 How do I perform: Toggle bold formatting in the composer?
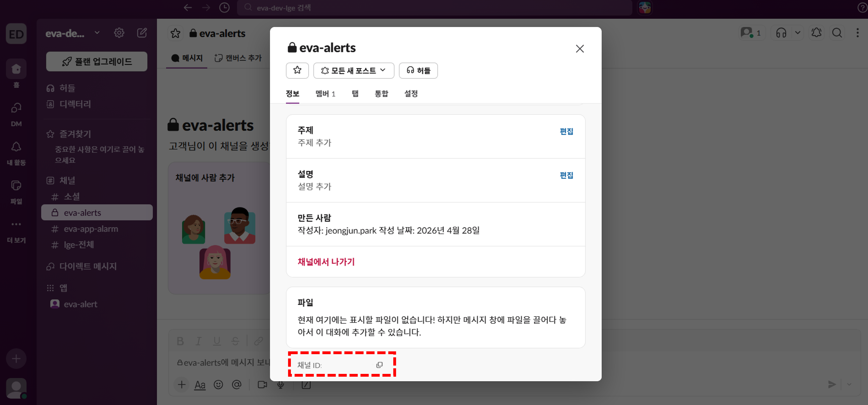[x=180, y=341]
